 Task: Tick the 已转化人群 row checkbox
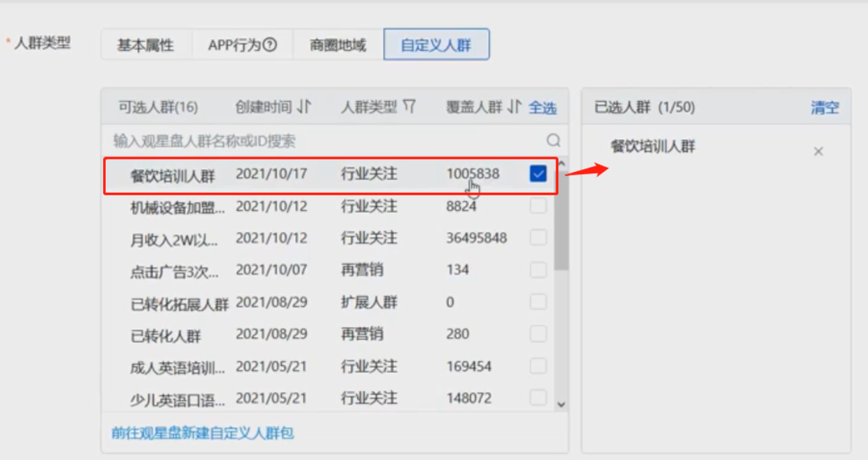pos(538,334)
